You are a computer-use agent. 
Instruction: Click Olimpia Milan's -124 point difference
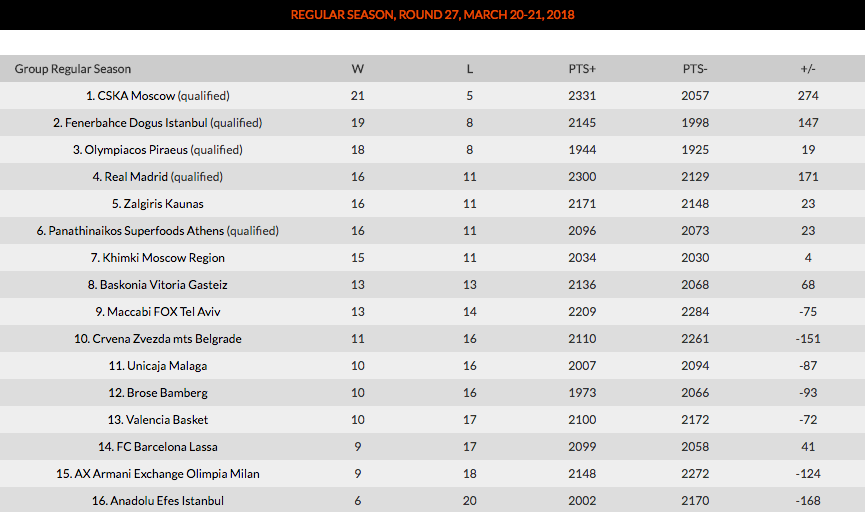coord(808,474)
